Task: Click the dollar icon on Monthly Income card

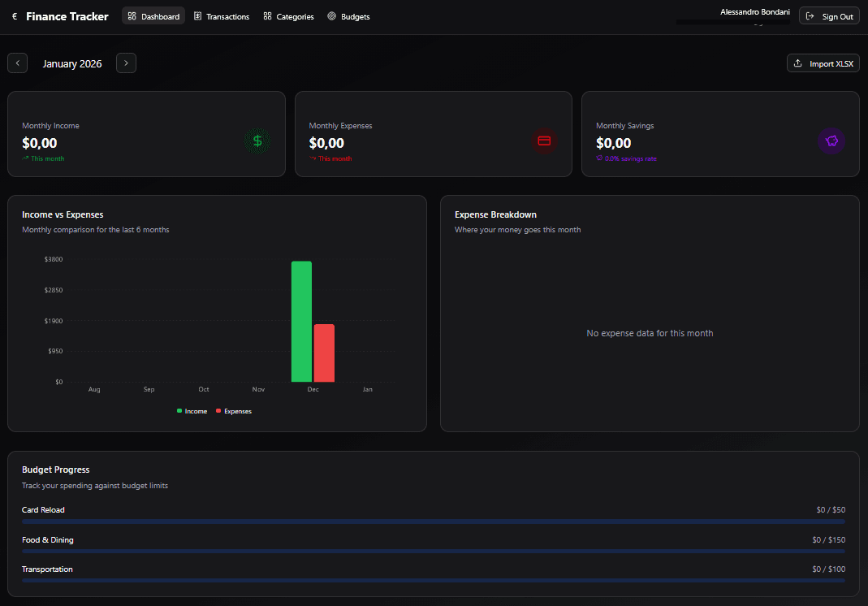Action: pos(257,141)
